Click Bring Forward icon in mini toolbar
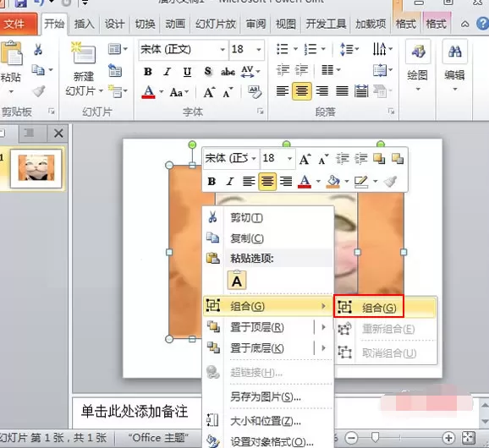Viewport: 489px width, 448px height. (379, 159)
